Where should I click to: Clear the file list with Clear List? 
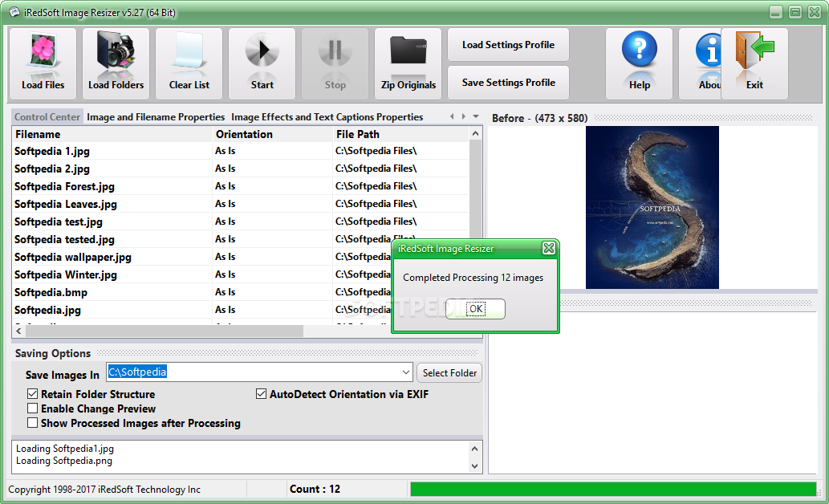tap(189, 63)
